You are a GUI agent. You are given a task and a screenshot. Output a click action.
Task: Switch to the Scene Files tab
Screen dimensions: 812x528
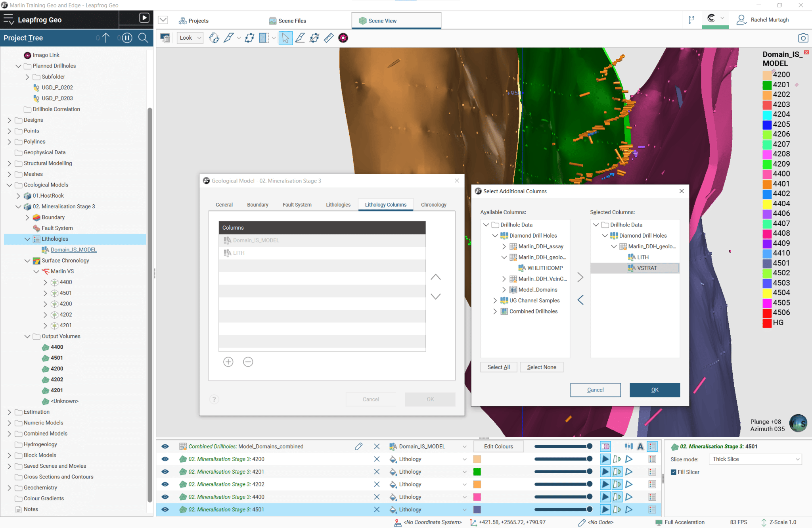(287, 21)
